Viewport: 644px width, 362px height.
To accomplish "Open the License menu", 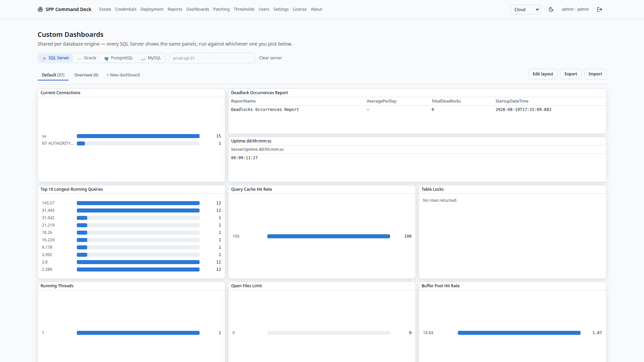I will tap(300, 9).
